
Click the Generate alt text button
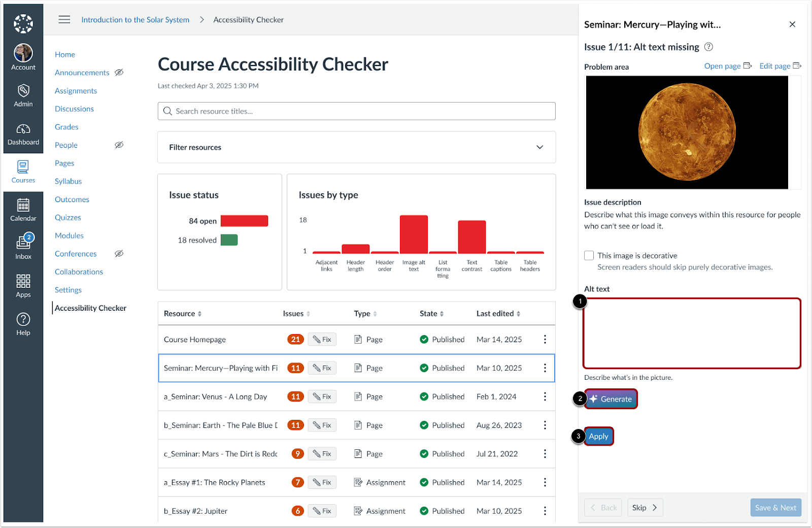click(611, 399)
